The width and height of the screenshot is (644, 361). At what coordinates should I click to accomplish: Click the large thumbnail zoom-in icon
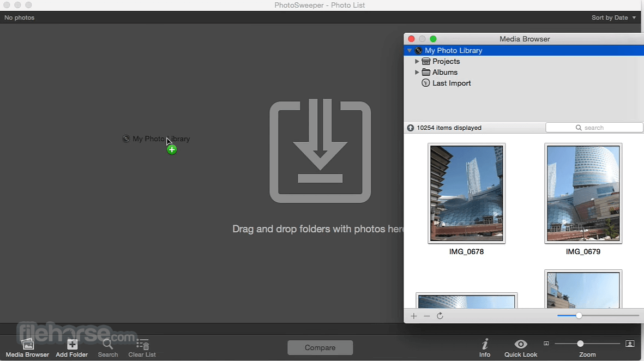[630, 344]
